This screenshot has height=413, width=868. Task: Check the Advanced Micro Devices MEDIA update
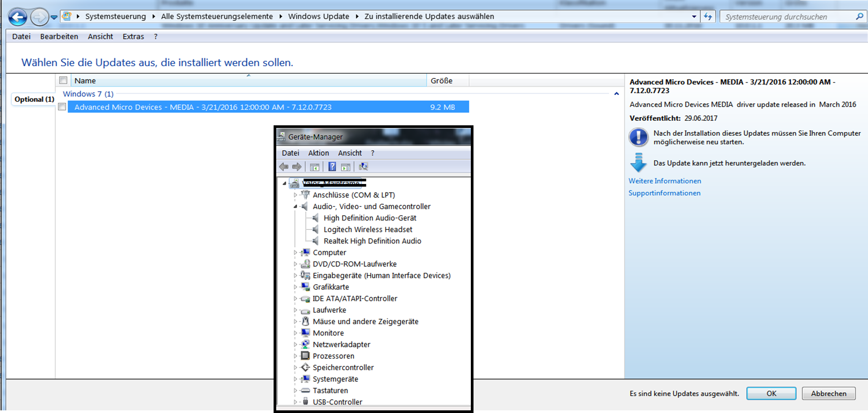pos(62,107)
